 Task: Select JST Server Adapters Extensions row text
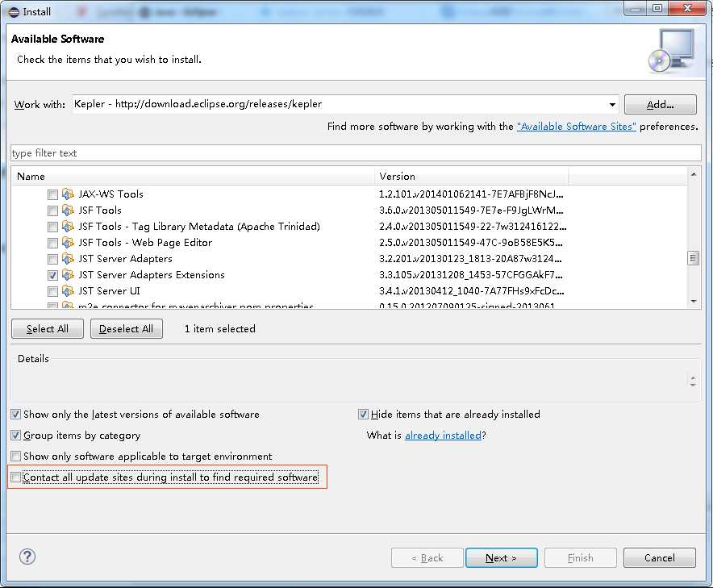tap(152, 275)
